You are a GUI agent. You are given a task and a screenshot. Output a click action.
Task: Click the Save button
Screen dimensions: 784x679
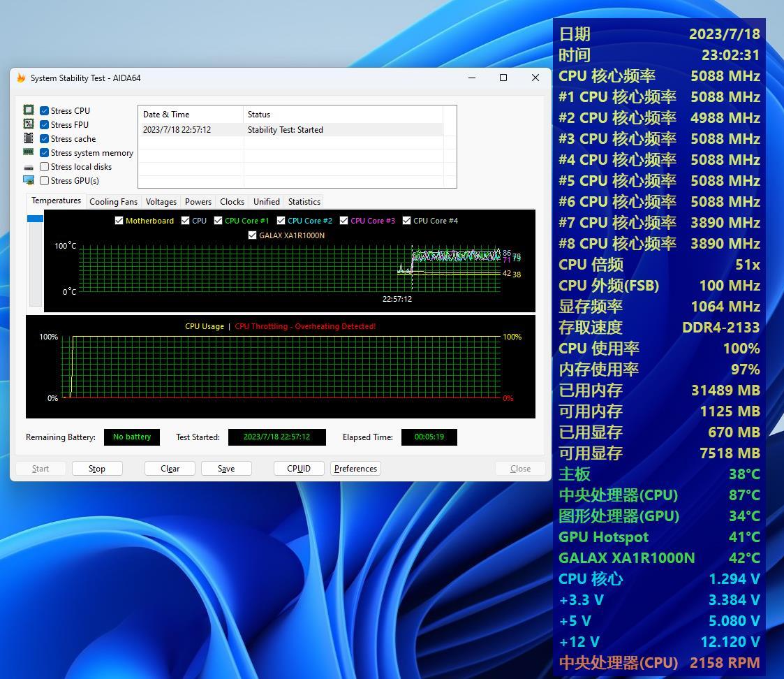click(226, 468)
